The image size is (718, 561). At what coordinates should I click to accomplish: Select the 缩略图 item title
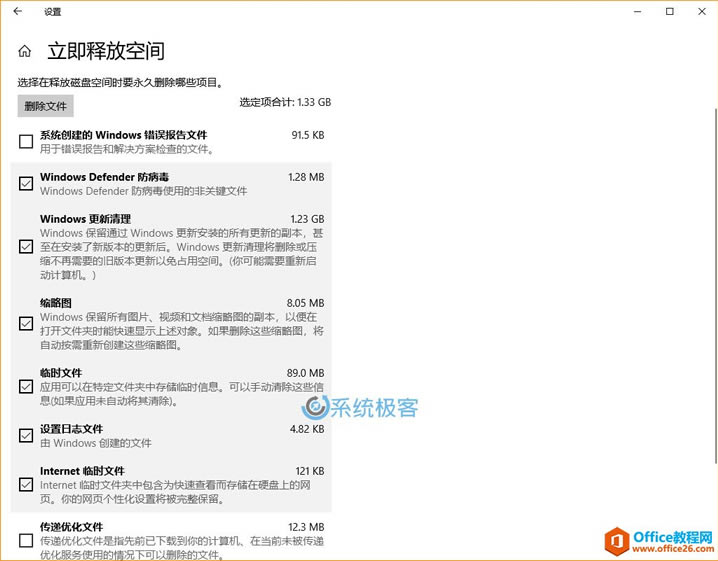[x=56, y=303]
